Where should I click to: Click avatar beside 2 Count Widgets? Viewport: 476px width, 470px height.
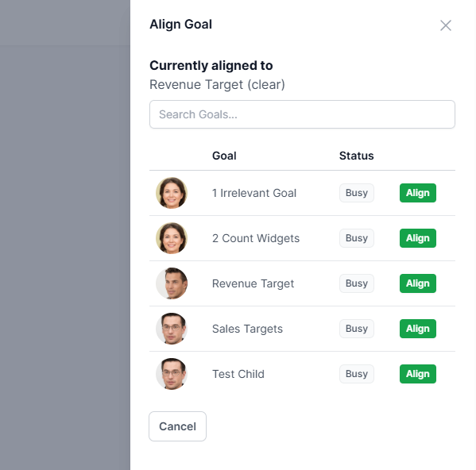click(x=172, y=238)
